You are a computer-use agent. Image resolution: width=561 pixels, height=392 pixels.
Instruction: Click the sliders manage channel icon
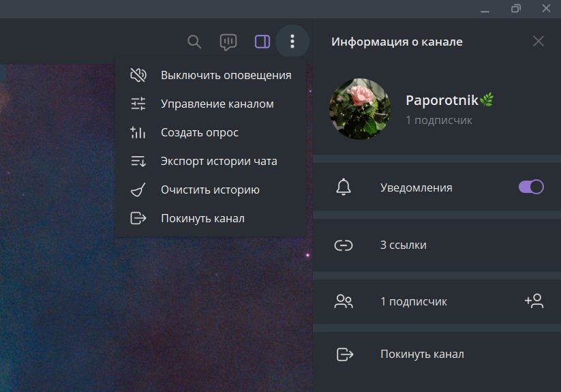tap(138, 104)
